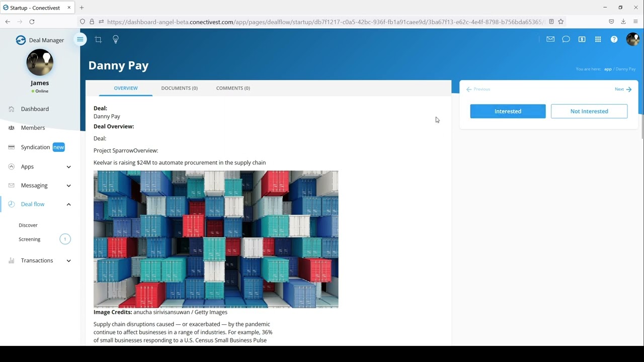Click the Conectivest logo in sidebar
Viewport: 644px width, 362px height.
coord(21,40)
